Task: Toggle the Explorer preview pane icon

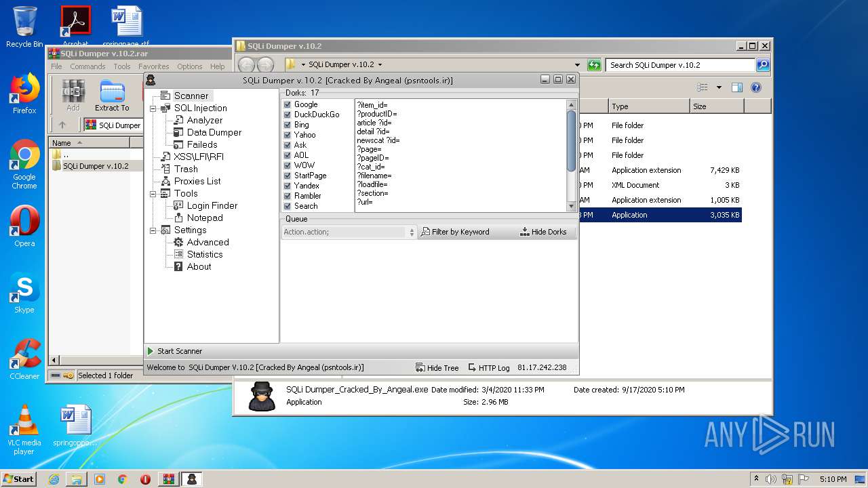Action: [737, 87]
